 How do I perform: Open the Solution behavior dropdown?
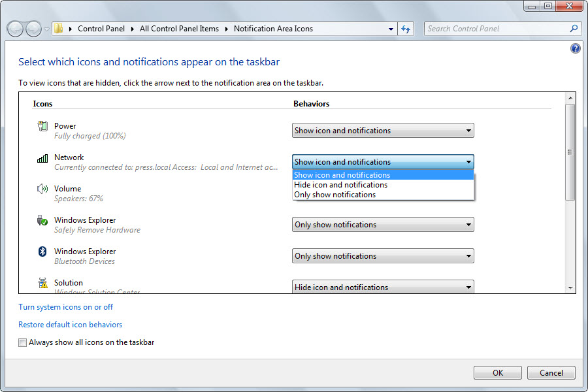[383, 287]
